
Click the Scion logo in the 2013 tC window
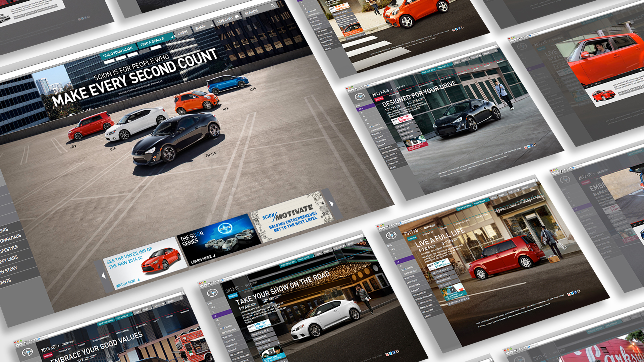coord(212,293)
